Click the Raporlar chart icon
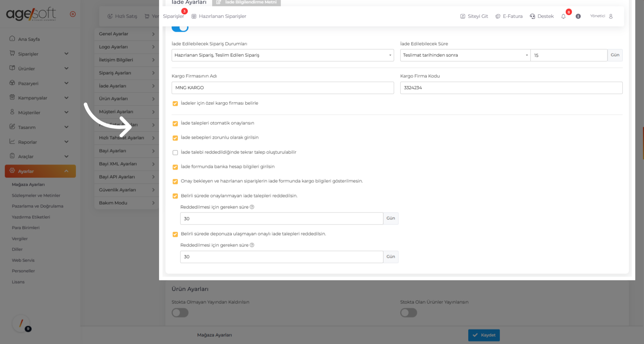 [12, 142]
